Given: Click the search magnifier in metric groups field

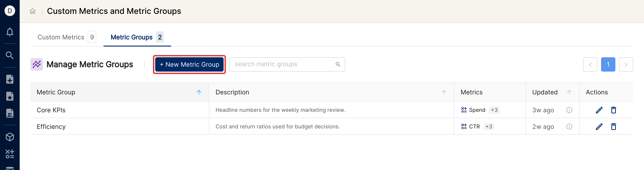Looking at the screenshot, I should pos(338,64).
